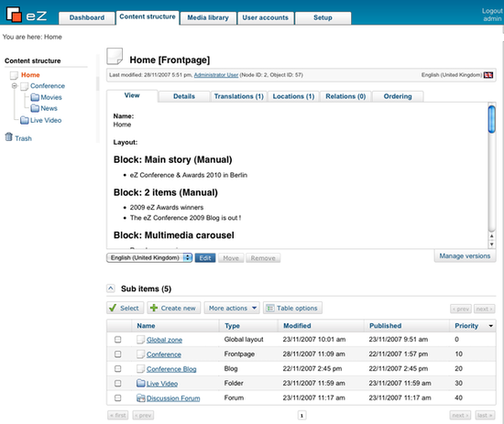Switch to the Media library tab
Image resolution: width=504 pixels, height=424 pixels.
tap(208, 18)
